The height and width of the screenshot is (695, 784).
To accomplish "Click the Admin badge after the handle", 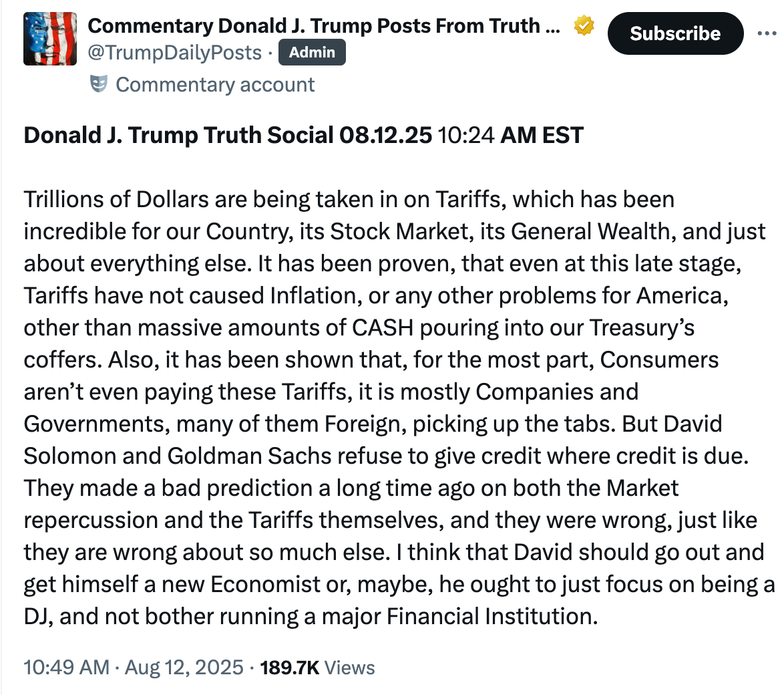I will click(x=312, y=52).
